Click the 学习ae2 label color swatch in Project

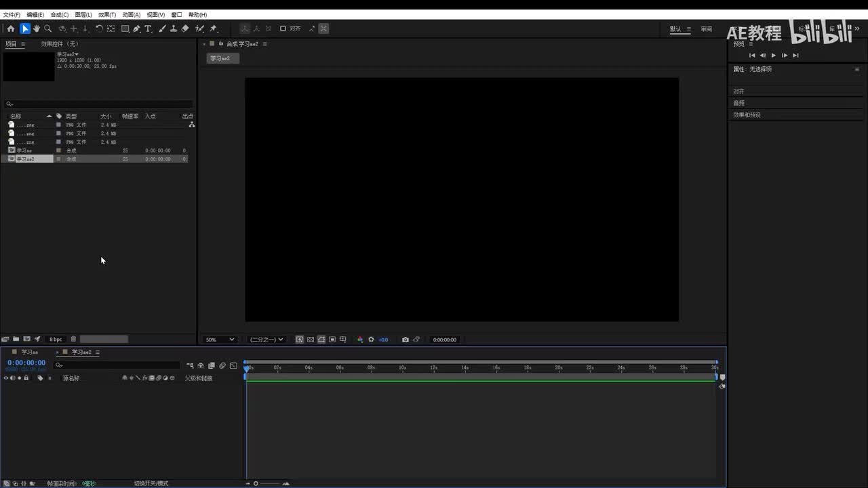58,159
